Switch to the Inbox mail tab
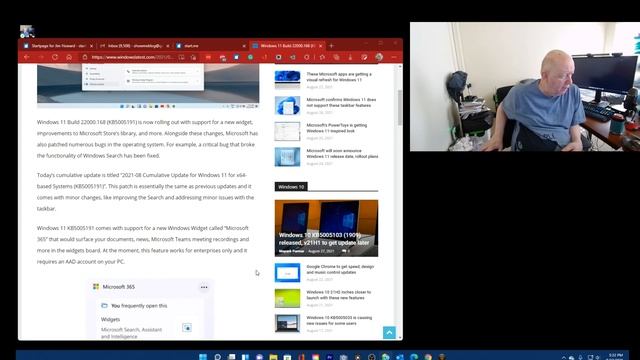This screenshot has height=360, width=640. (x=134, y=46)
